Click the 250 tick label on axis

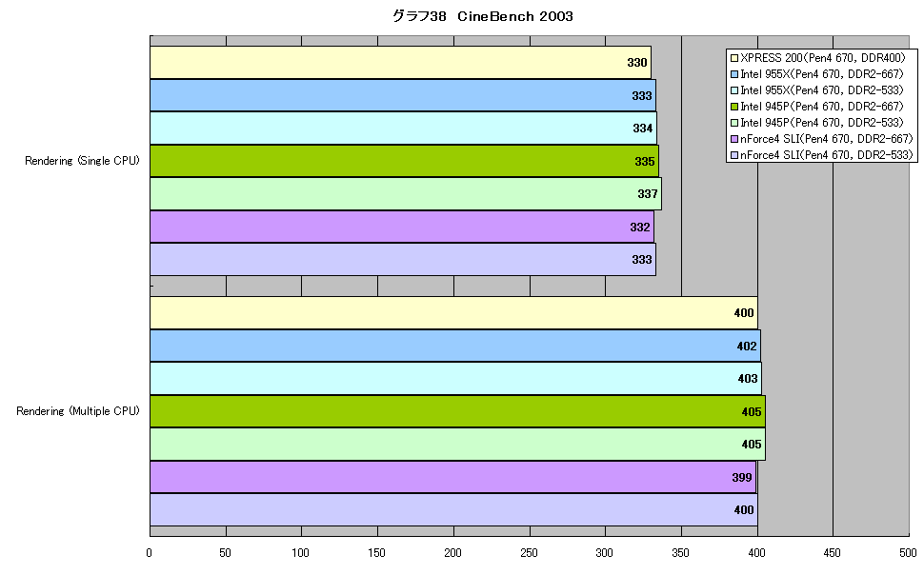pyautogui.click(x=529, y=552)
